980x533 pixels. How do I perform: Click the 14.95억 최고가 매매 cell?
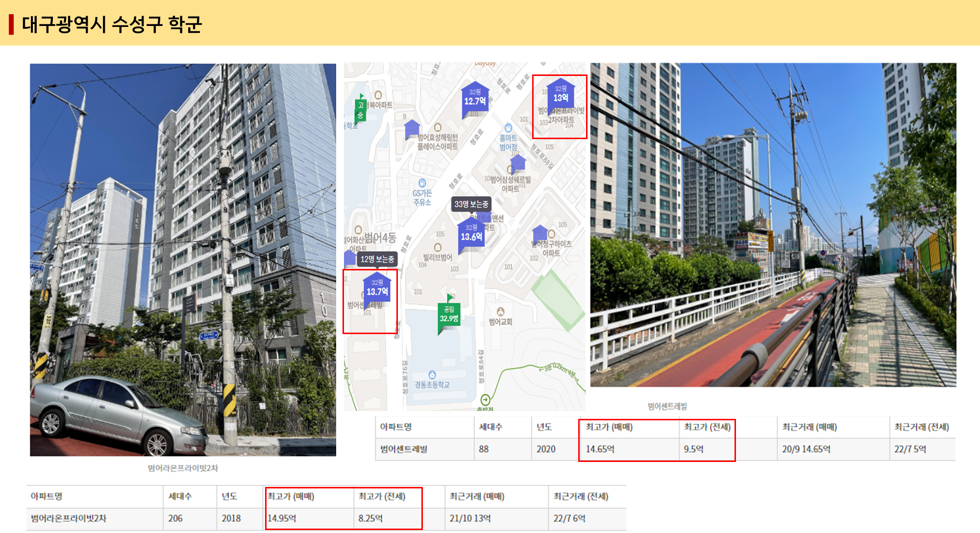tap(308, 518)
